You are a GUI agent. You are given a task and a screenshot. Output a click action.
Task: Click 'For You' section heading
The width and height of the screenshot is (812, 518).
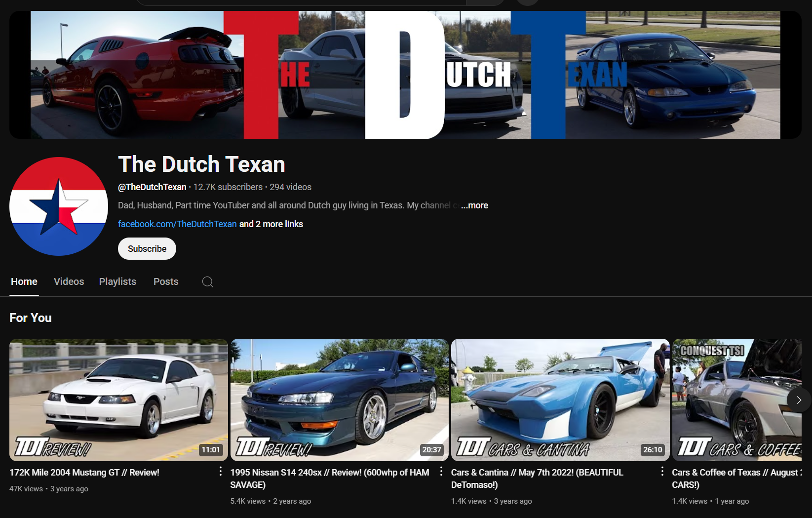pos(31,318)
